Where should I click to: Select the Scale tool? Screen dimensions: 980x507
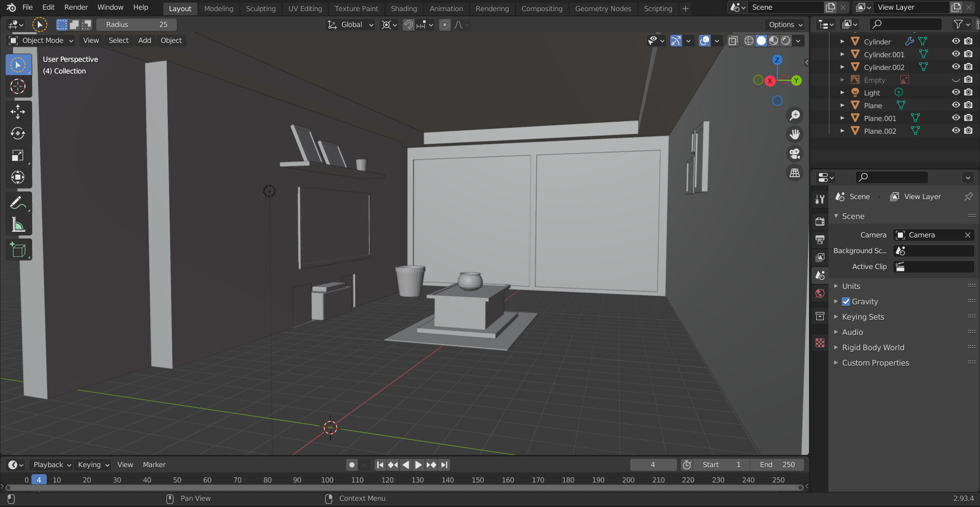(18, 156)
